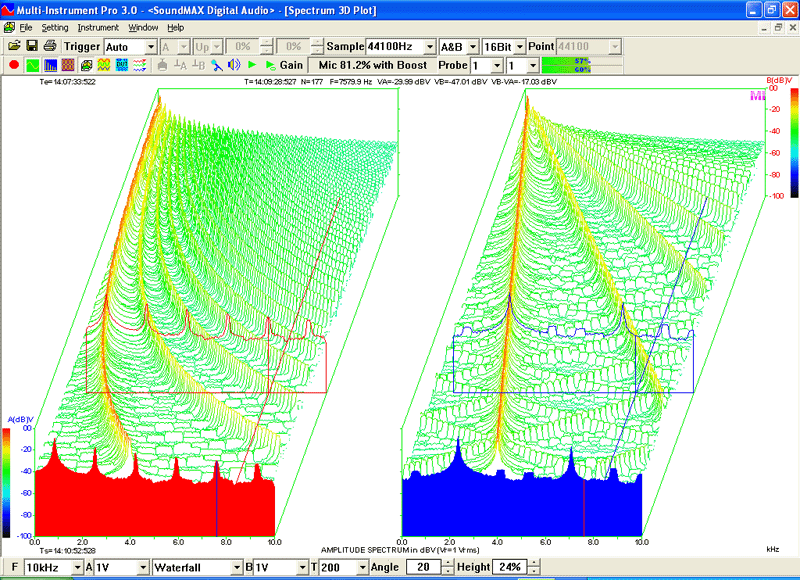Image resolution: width=800 pixels, height=580 pixels.
Task: Open the oscilloscope sine wave icon
Action: point(33,65)
